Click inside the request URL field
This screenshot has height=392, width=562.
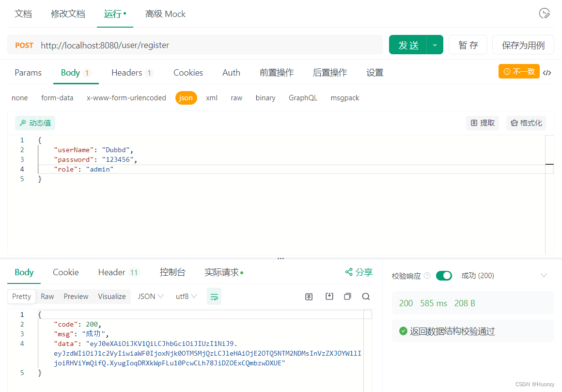coord(194,45)
